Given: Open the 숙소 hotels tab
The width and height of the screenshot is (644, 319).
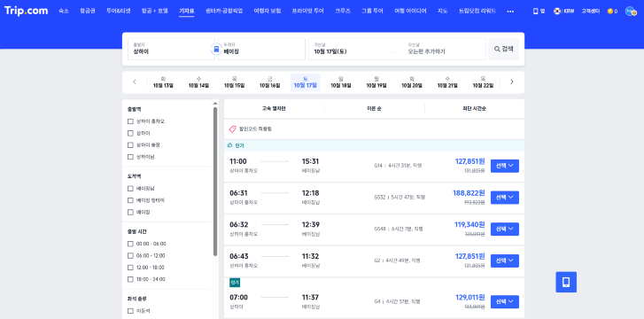Looking at the screenshot, I should click(64, 12).
